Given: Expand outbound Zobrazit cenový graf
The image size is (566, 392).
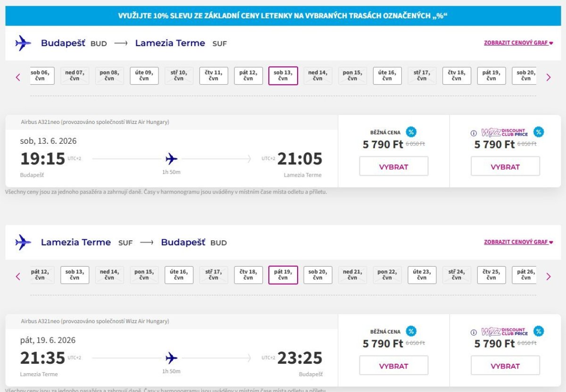Looking at the screenshot, I should click(x=518, y=43).
